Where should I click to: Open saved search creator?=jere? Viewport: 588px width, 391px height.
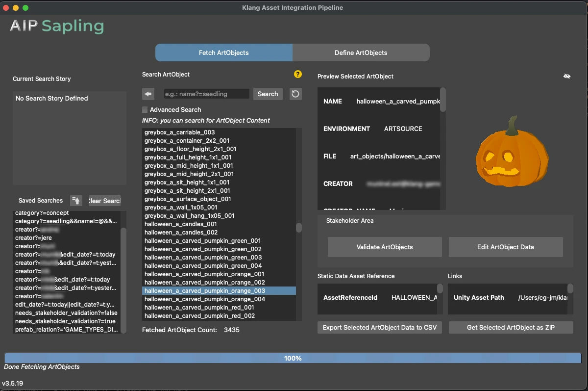[x=67, y=238]
